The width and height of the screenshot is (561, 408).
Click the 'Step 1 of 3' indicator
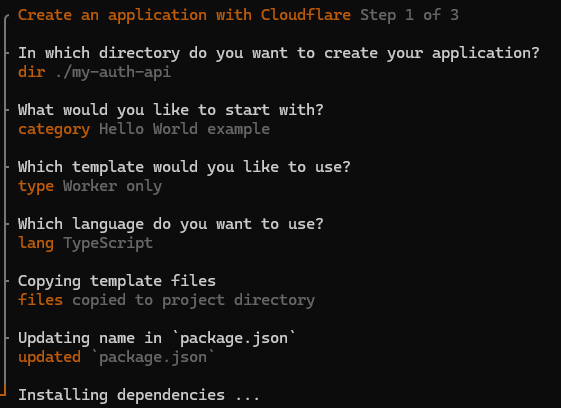[409, 15]
